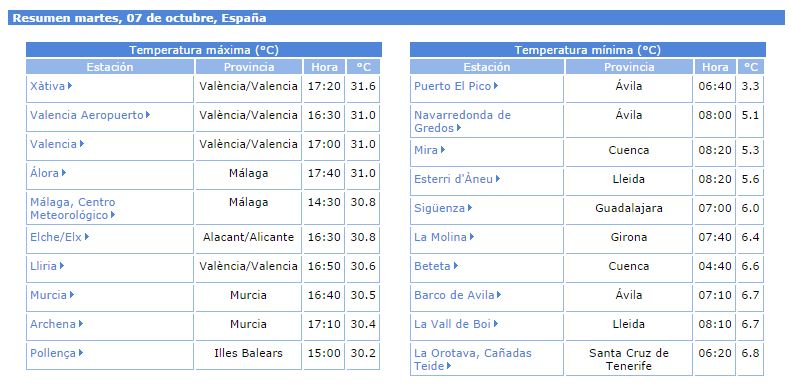
Task: Open the Lliria station link
Action: click(x=43, y=266)
